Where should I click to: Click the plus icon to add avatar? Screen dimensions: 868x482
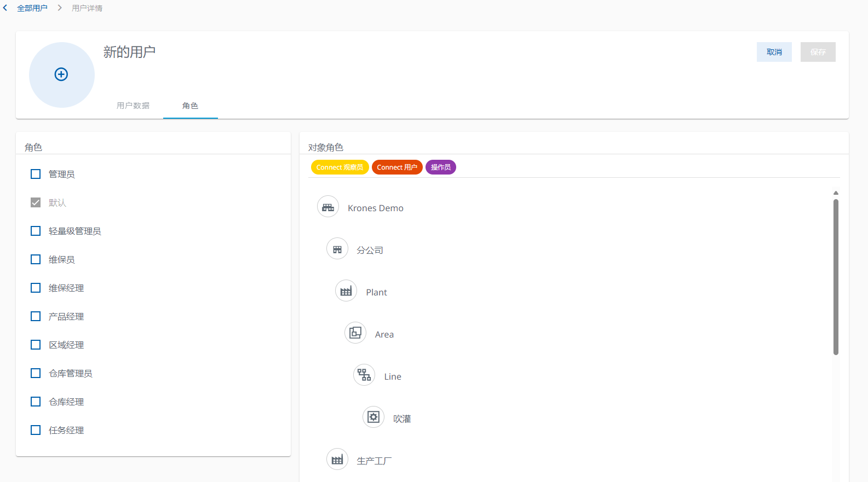61,74
